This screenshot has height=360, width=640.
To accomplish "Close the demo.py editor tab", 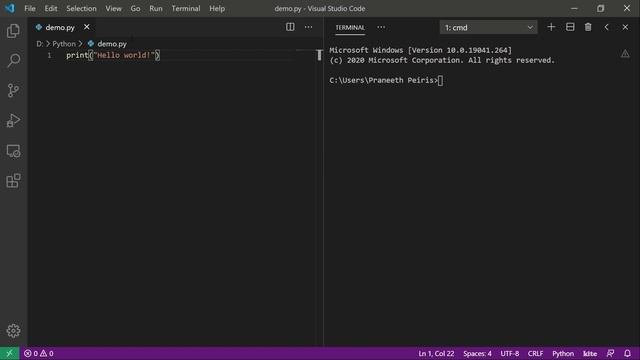I will (87, 27).
